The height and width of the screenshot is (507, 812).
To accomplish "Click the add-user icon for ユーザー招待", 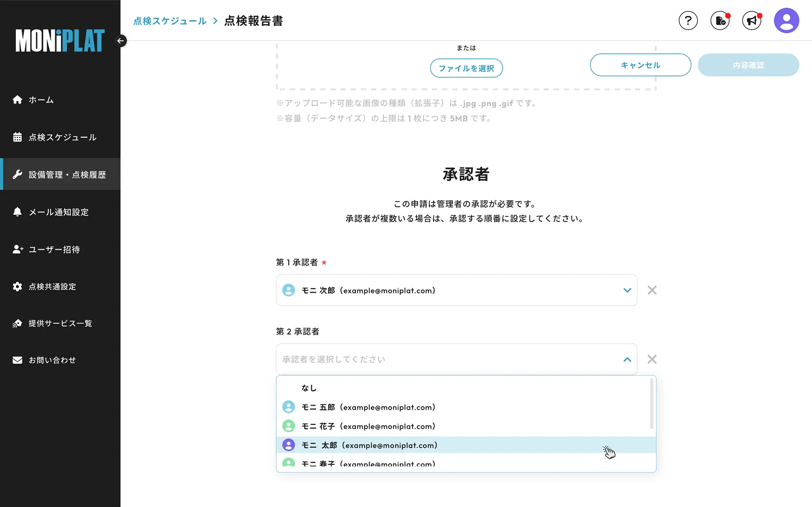I will tap(17, 249).
